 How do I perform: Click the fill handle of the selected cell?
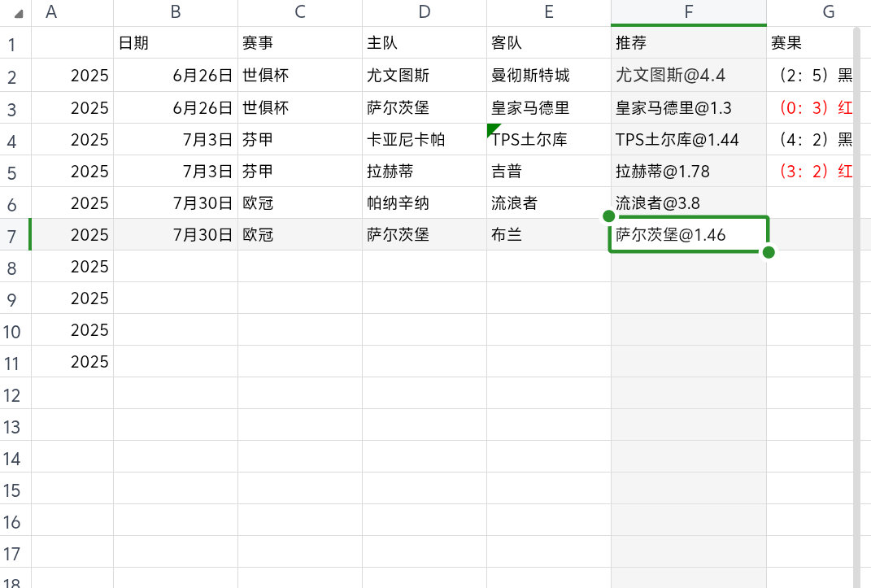click(768, 253)
